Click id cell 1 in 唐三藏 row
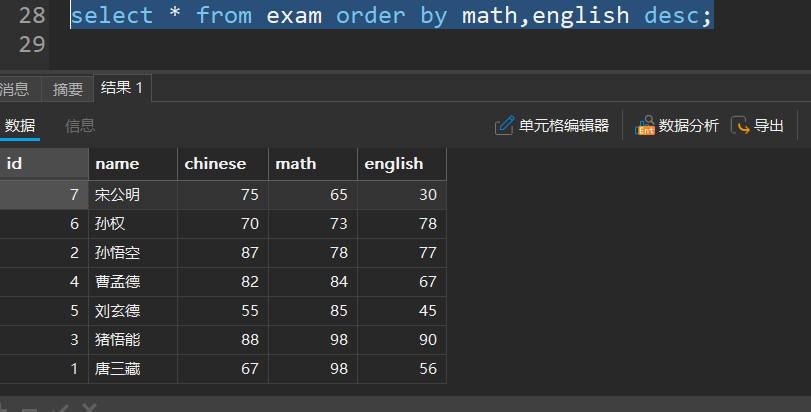This screenshot has width=811, height=412. coord(44,369)
